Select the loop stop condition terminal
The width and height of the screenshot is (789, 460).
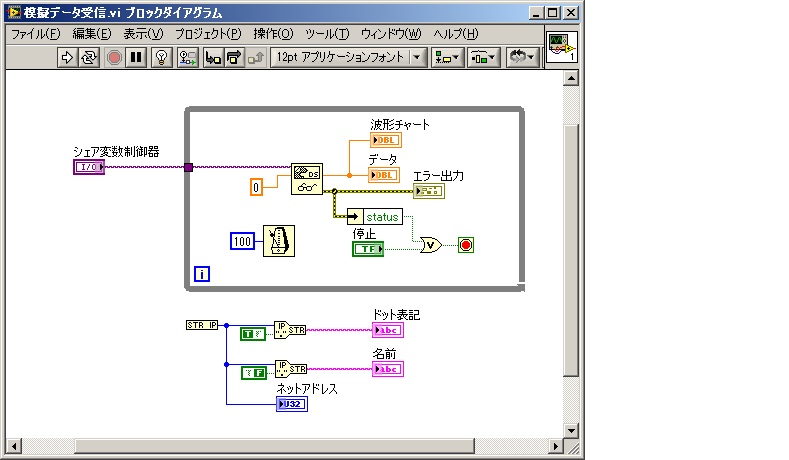466,245
